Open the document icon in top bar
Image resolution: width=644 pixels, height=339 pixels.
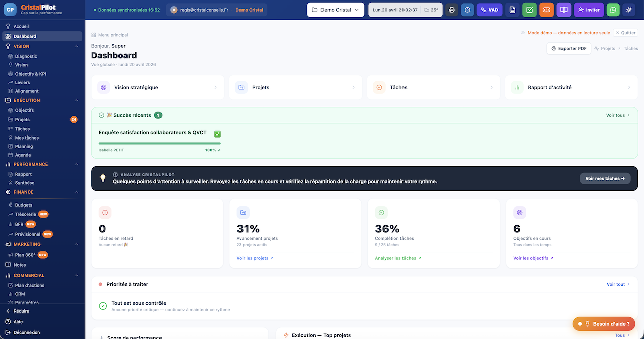tap(512, 10)
